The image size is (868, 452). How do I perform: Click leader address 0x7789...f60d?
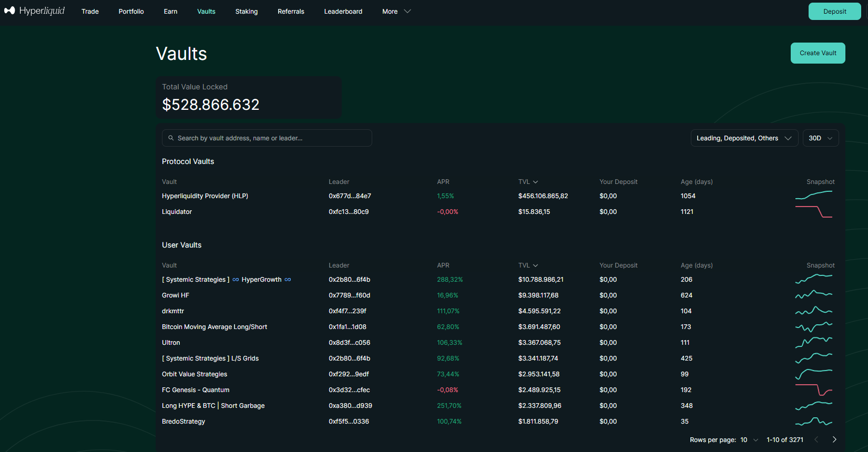pos(350,295)
